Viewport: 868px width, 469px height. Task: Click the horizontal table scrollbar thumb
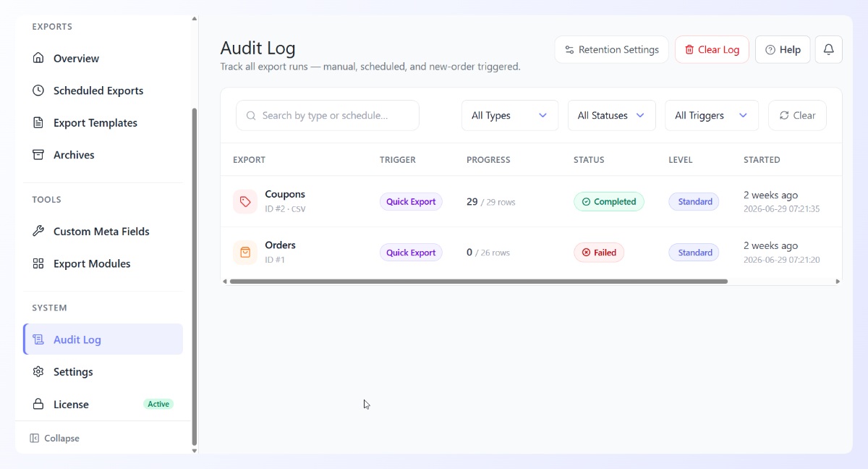[x=478, y=281]
